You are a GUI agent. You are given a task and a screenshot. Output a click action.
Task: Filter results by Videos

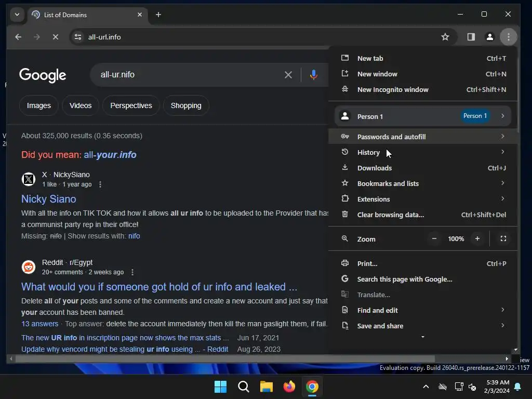click(x=81, y=105)
